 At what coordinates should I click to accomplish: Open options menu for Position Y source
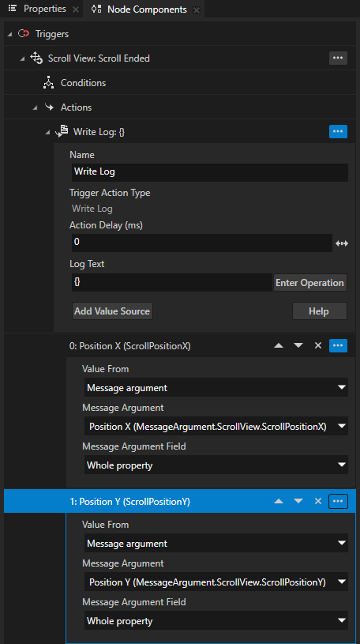tap(338, 501)
